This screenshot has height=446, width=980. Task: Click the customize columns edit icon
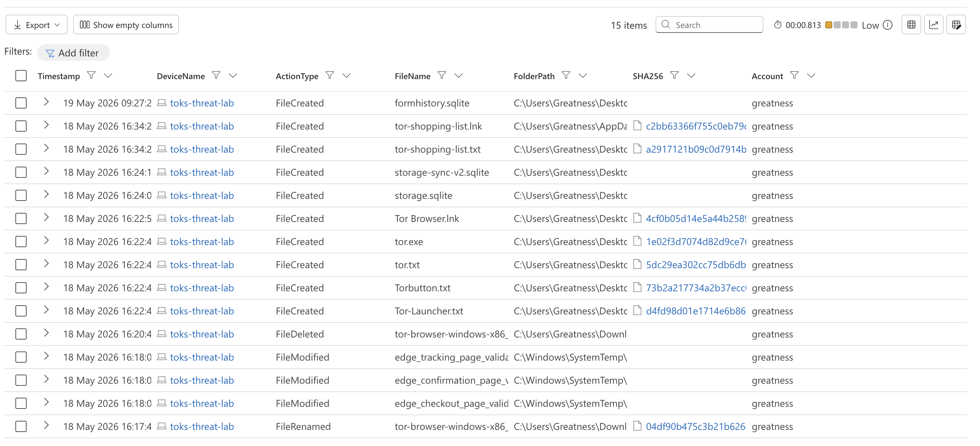(956, 25)
